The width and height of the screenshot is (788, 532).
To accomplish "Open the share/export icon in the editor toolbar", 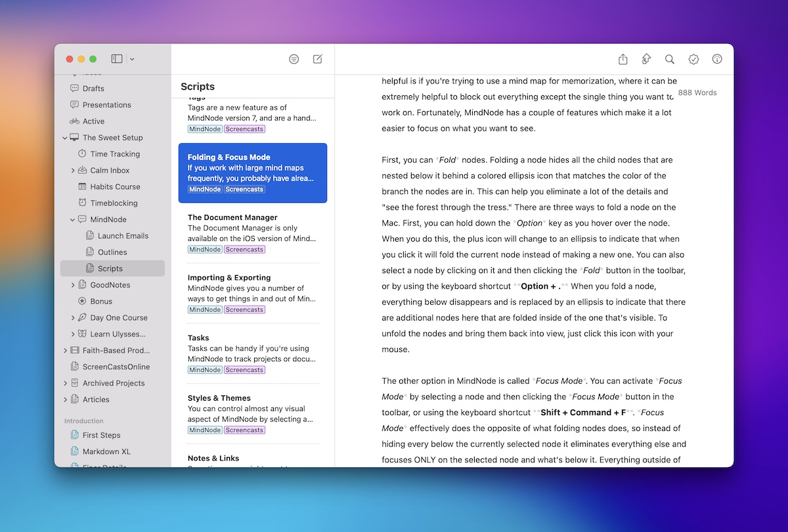I will coord(623,59).
